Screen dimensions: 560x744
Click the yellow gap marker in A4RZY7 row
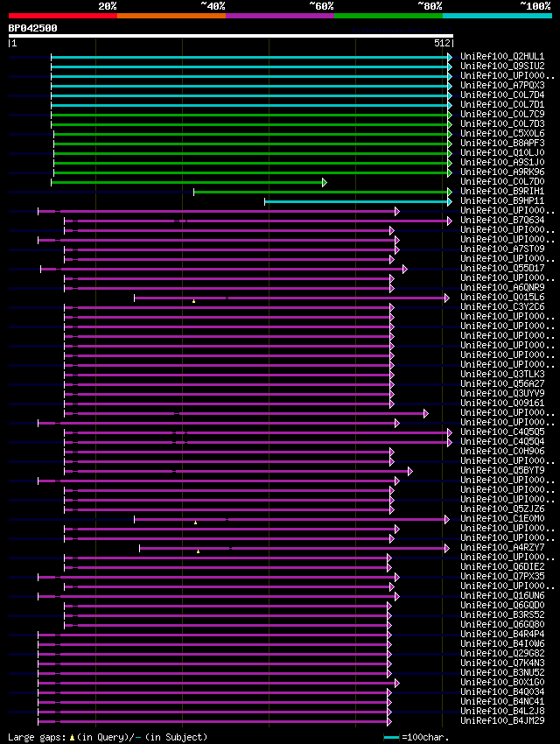tap(198, 551)
